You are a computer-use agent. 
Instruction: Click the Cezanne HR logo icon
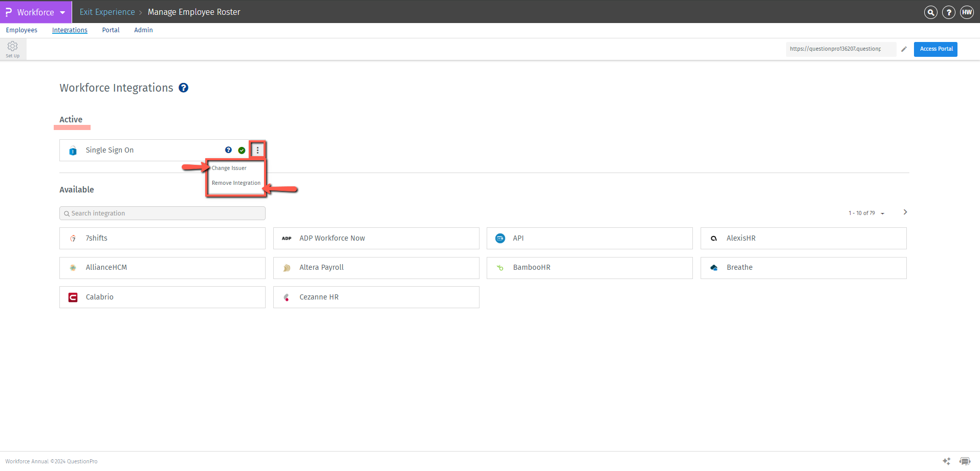pos(287,297)
